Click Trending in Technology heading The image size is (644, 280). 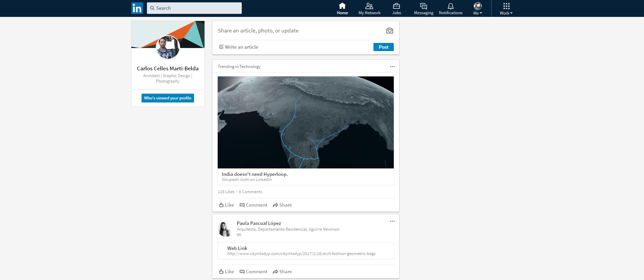click(239, 67)
